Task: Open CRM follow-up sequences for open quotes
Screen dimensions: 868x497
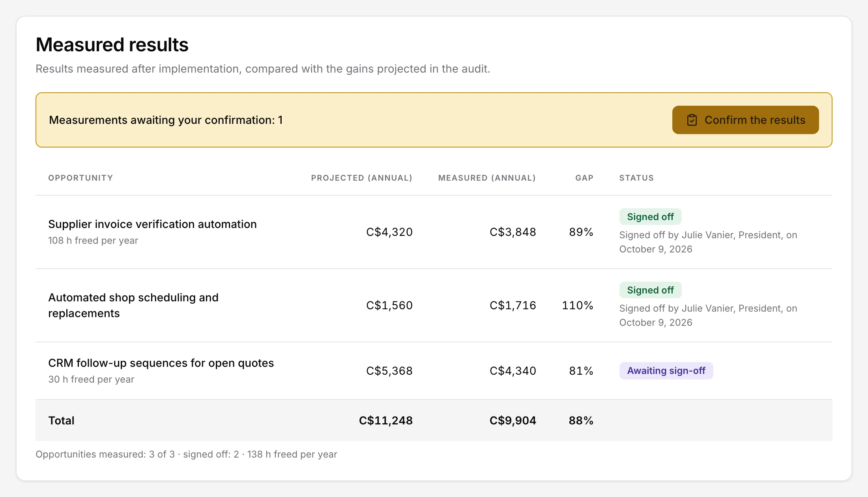Action: 161,363
